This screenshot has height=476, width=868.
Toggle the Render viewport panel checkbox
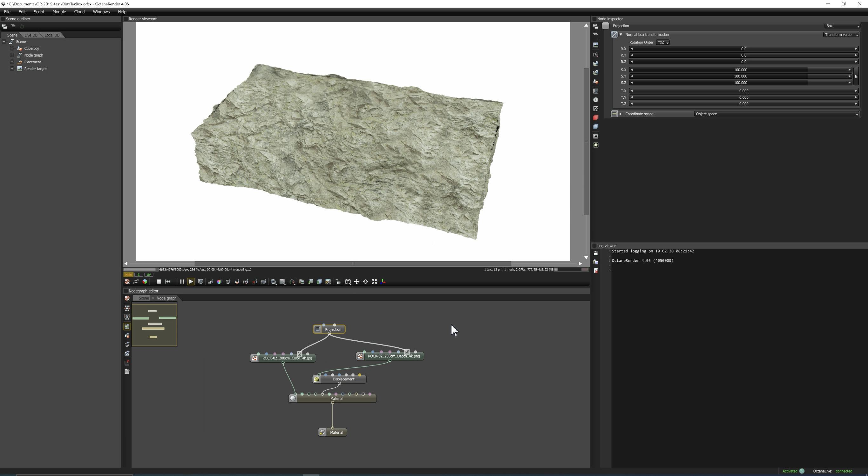click(x=126, y=19)
